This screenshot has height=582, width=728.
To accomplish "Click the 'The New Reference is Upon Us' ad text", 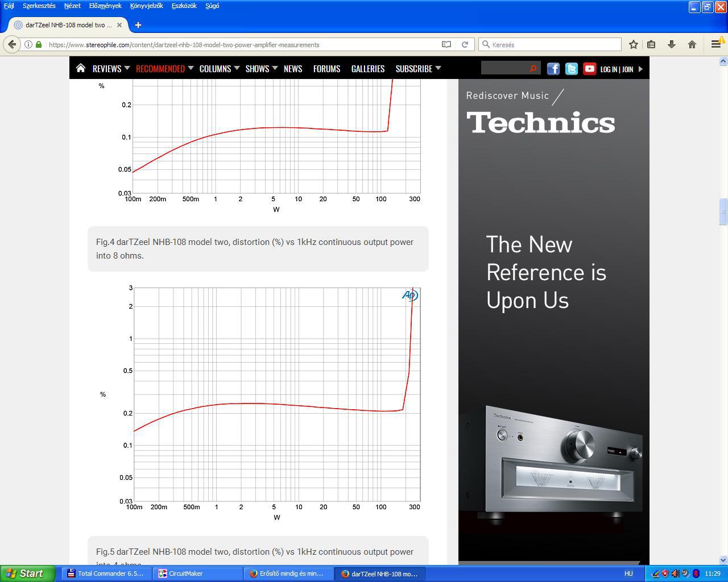I will [x=546, y=272].
